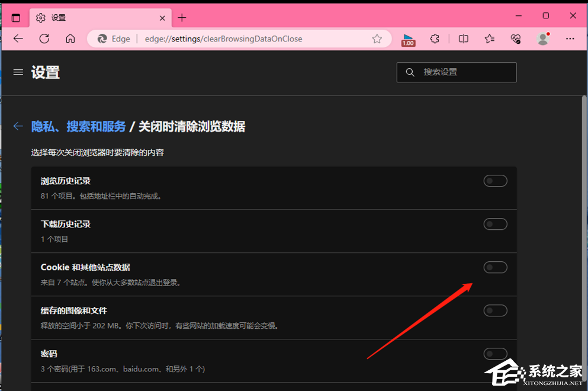Open the Favorites panel
588x391 pixels.
click(x=489, y=39)
